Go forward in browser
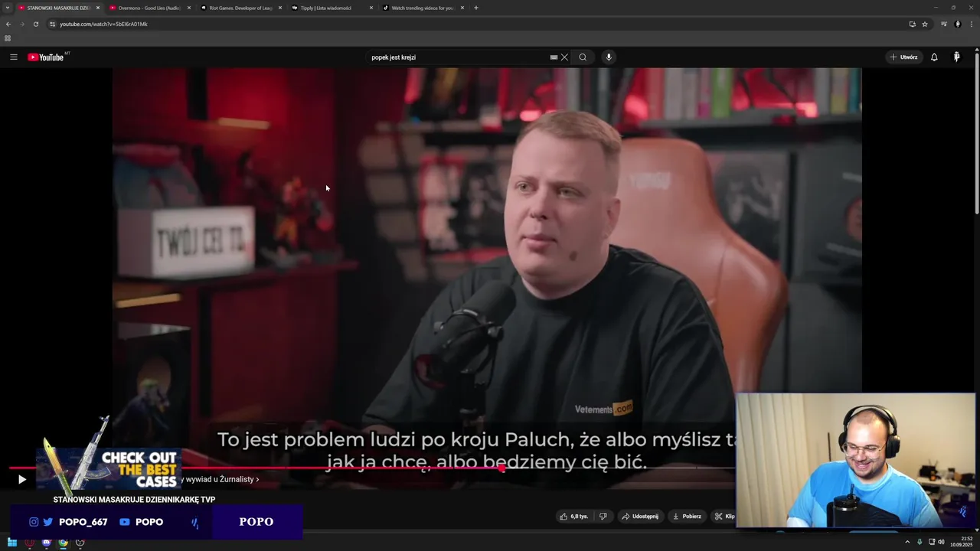Screen dimensions: 980x551 point(21,24)
